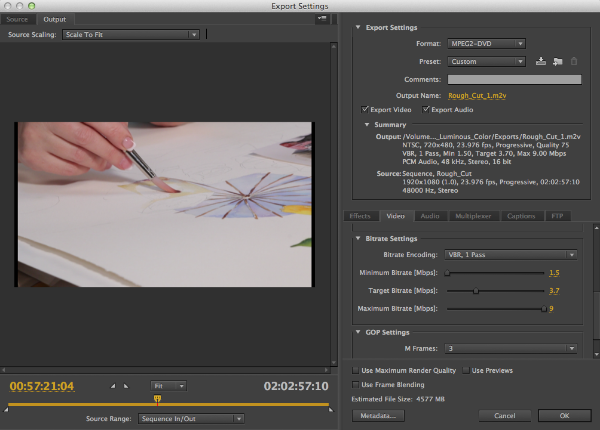
Task: Click the Metadata... button
Action: point(378,416)
